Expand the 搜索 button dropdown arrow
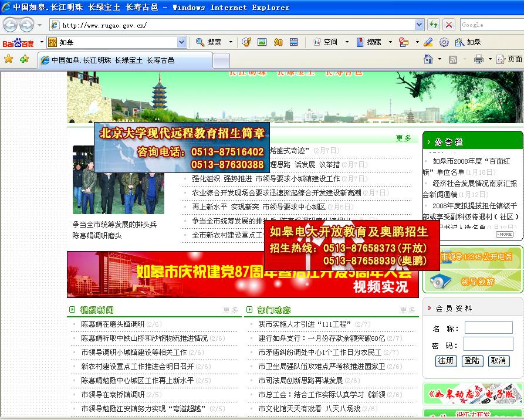Image resolution: width=524 pixels, height=420 pixels. [x=231, y=42]
